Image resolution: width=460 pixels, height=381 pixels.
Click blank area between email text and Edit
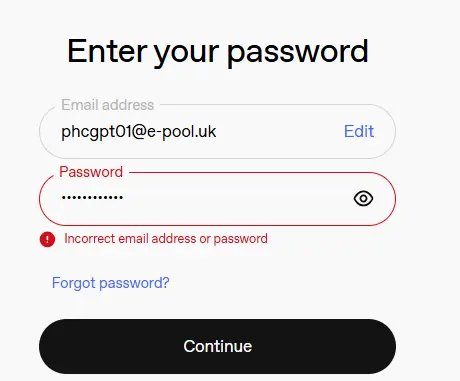click(x=280, y=131)
